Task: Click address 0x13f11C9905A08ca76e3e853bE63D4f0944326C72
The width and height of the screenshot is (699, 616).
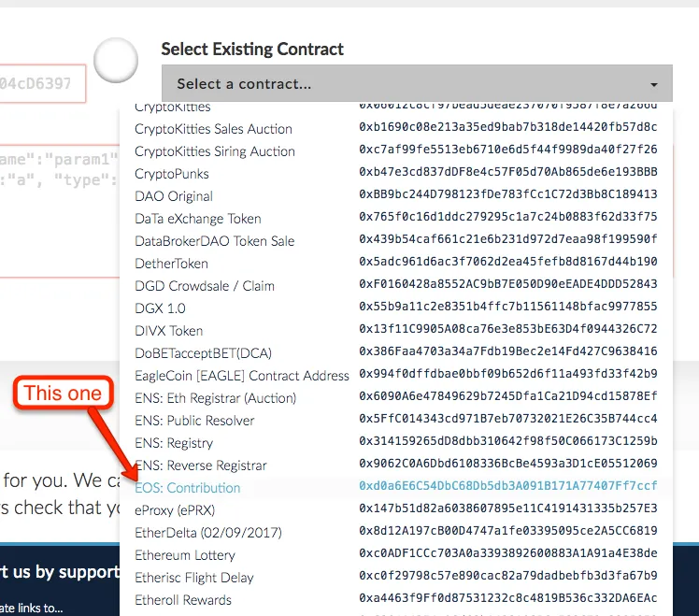Action: pos(508,329)
